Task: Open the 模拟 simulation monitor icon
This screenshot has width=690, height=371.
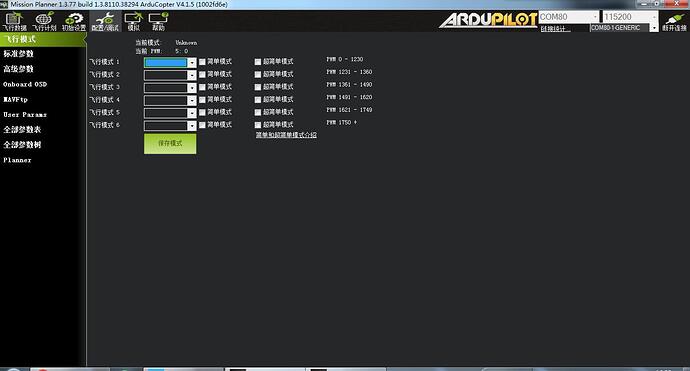Action: tap(133, 21)
